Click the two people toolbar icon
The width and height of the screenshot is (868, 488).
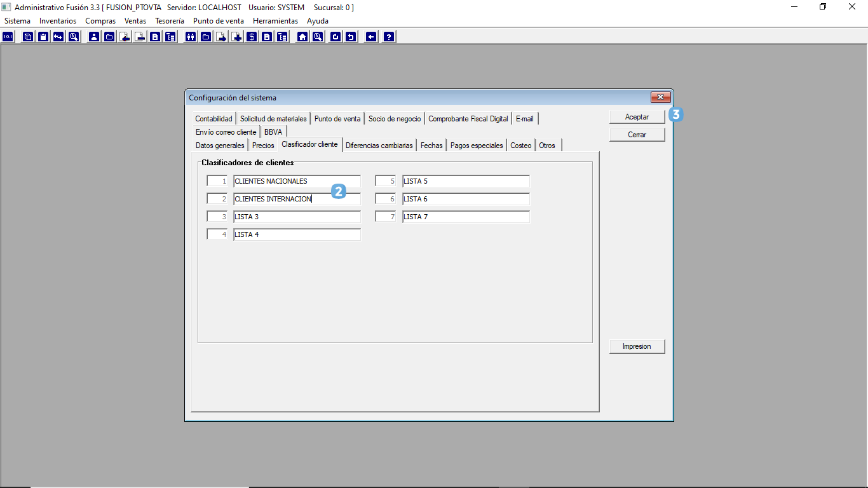point(191,37)
